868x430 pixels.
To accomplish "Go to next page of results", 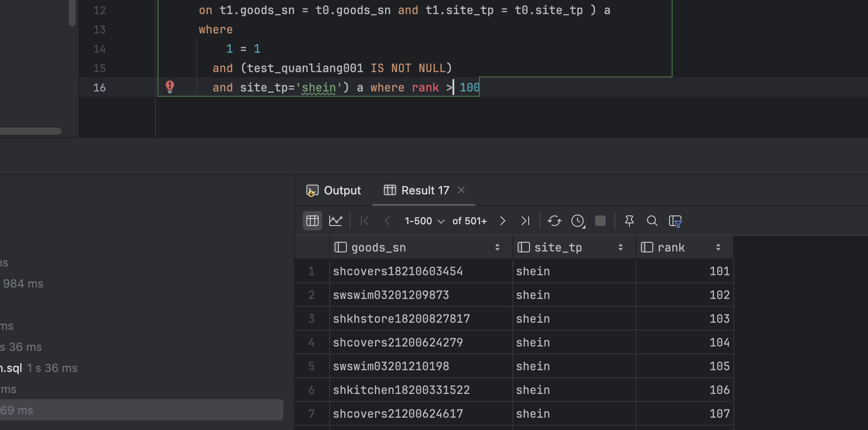I will pos(503,221).
